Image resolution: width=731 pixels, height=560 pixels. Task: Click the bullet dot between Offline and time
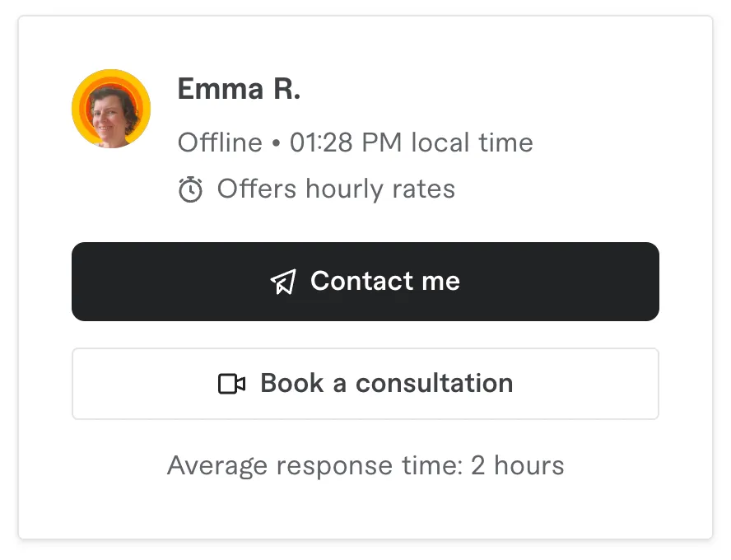coord(276,143)
